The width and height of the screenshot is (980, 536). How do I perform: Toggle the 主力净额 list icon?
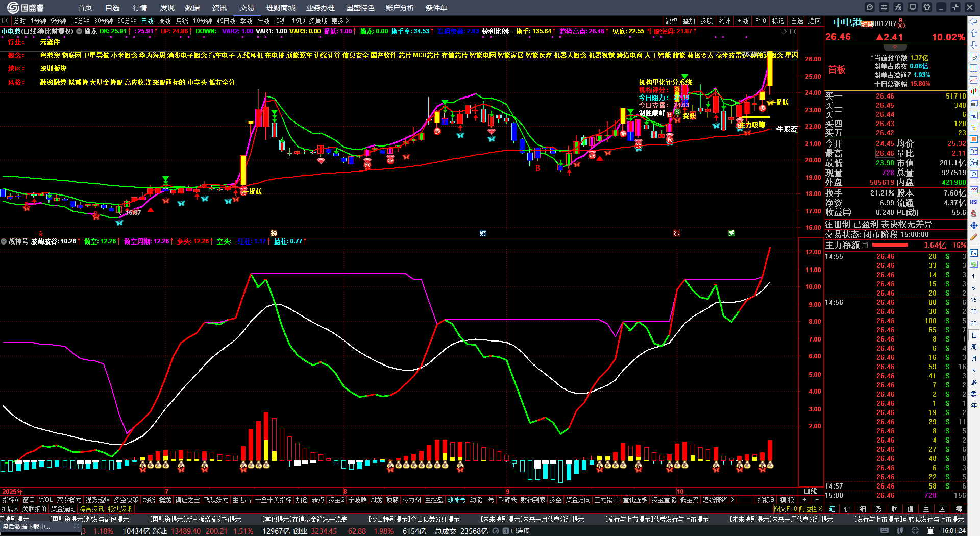[x=865, y=245]
